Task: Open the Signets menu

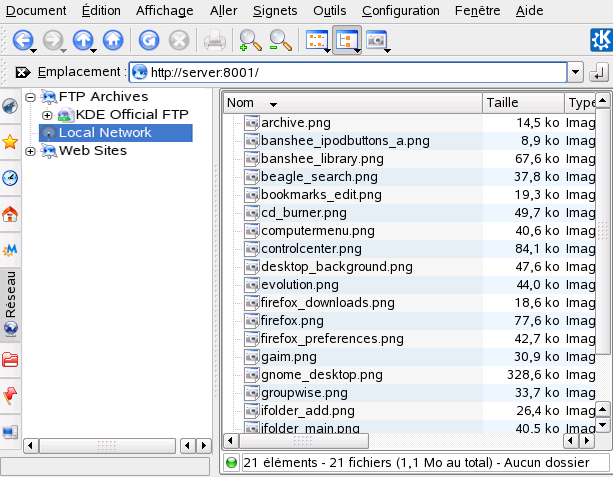Action: click(275, 10)
